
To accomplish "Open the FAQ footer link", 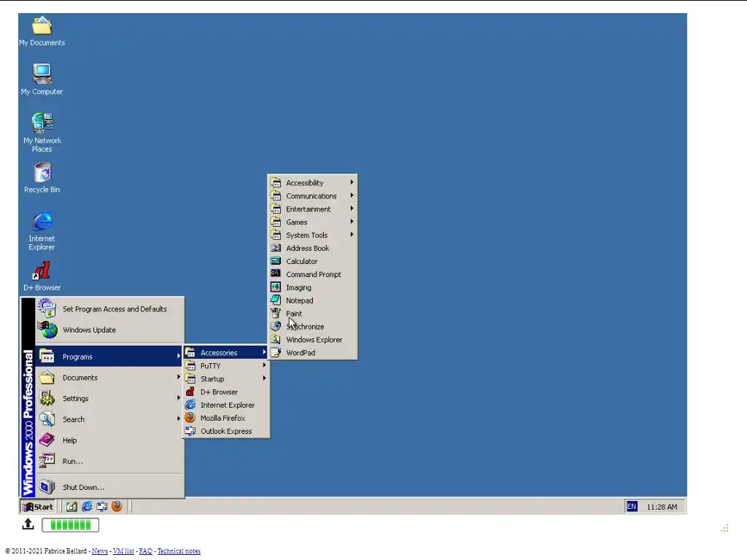I will click(146, 551).
